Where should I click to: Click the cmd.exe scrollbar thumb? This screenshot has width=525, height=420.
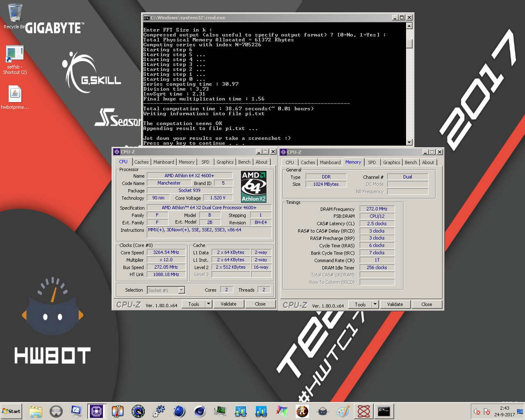[x=409, y=43]
